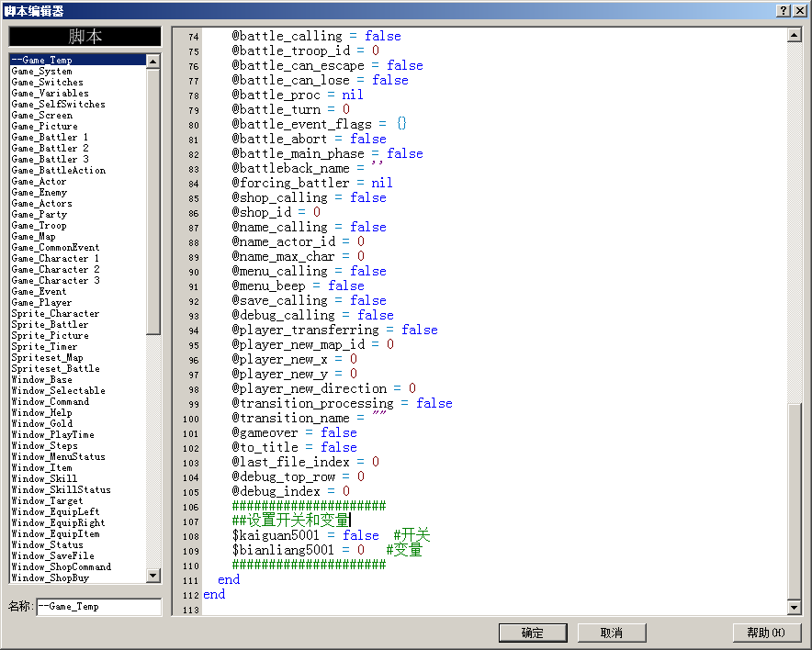Click the $kaiguan5001 variable in code
The width and height of the screenshot is (812, 650).
click(x=276, y=535)
